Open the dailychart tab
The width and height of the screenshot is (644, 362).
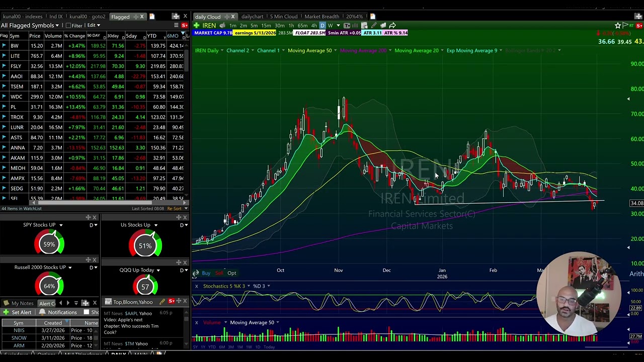252,17
